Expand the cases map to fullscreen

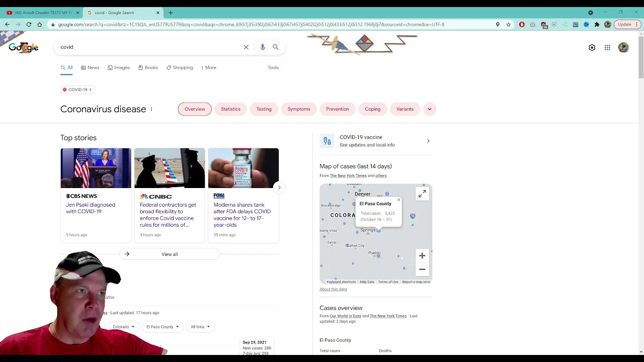coord(422,194)
